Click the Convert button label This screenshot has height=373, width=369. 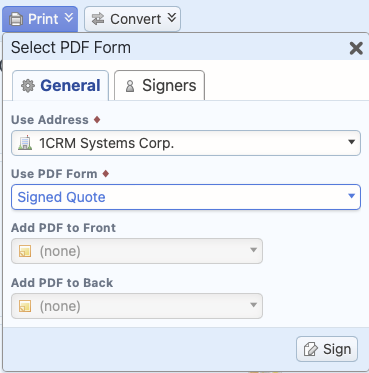(x=136, y=19)
